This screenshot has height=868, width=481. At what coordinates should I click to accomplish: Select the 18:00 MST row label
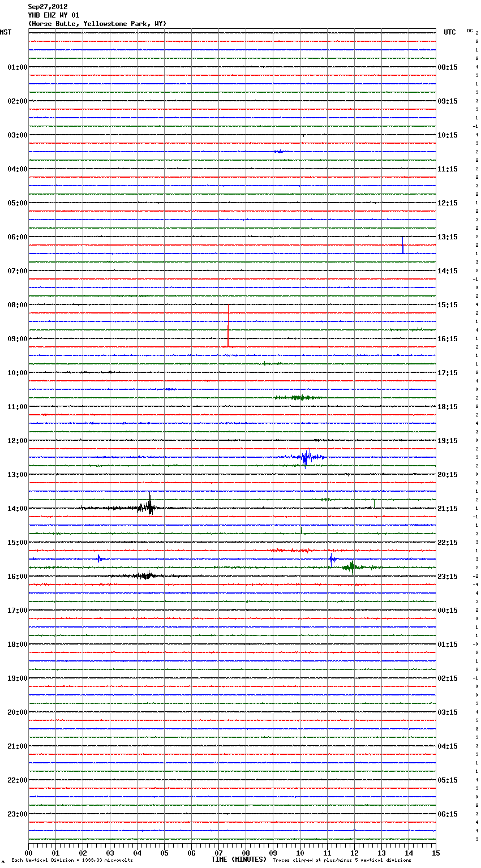click(18, 644)
